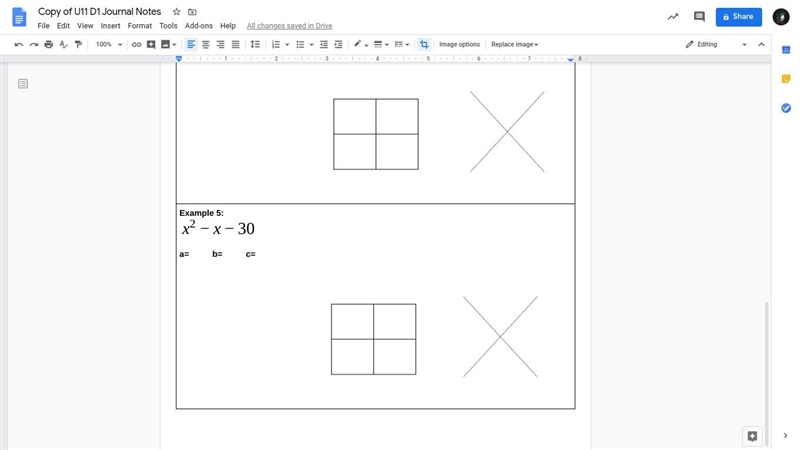The image size is (800, 450).
Task: Open border dash dropdown arrow
Action: (407, 45)
